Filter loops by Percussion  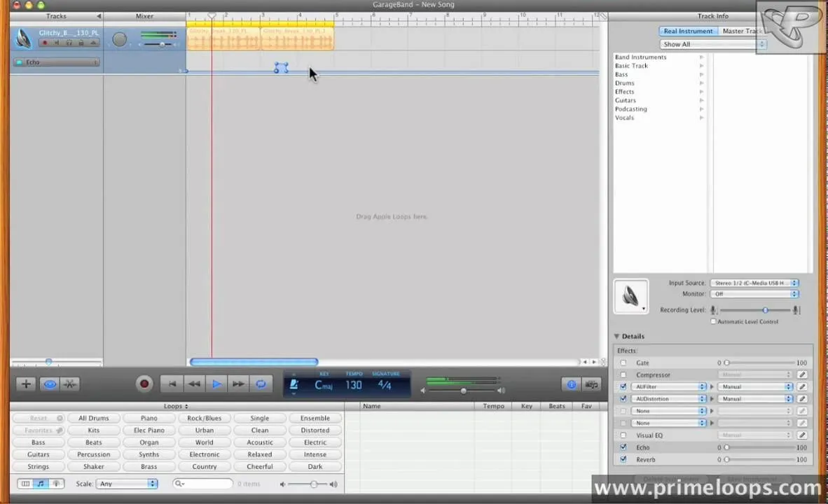[93, 454]
